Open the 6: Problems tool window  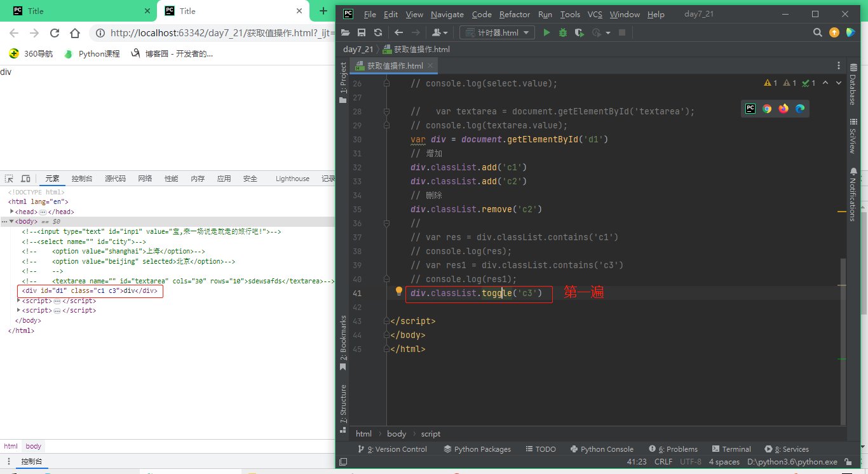(x=674, y=449)
